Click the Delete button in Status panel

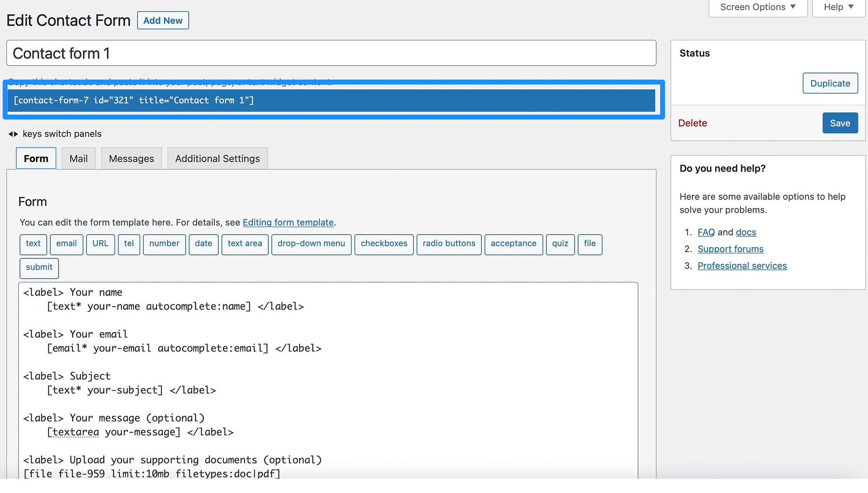point(693,122)
